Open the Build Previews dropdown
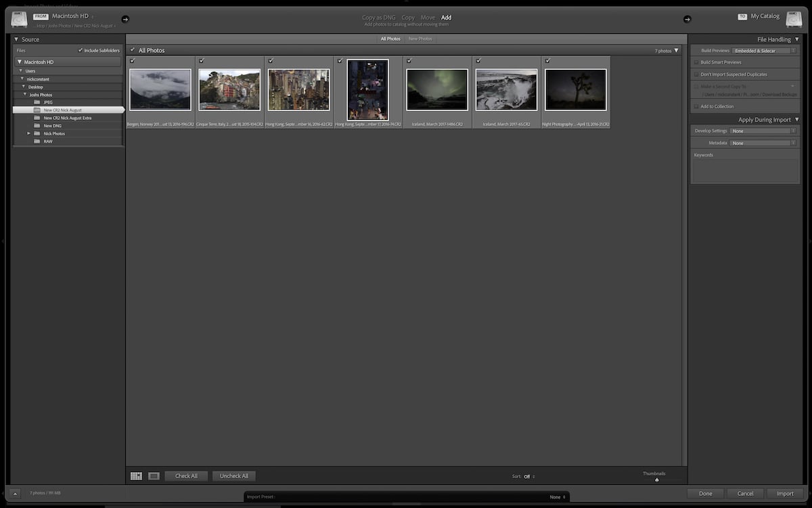This screenshot has height=508, width=812. pos(764,50)
